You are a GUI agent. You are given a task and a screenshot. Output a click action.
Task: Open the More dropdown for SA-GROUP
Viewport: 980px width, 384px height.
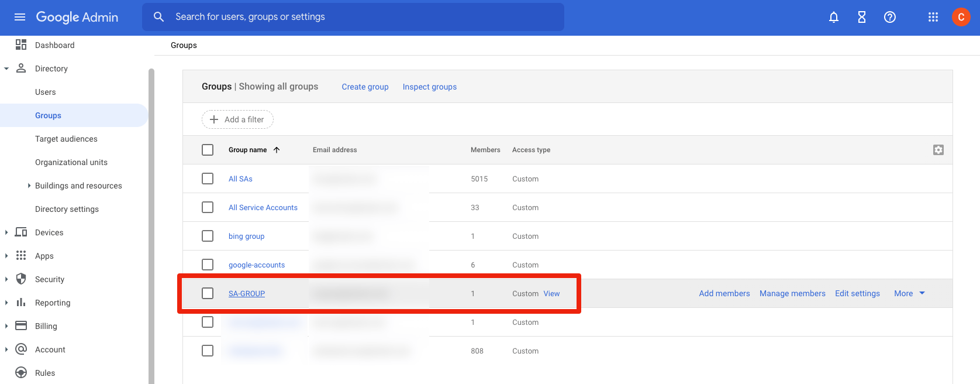(x=909, y=293)
